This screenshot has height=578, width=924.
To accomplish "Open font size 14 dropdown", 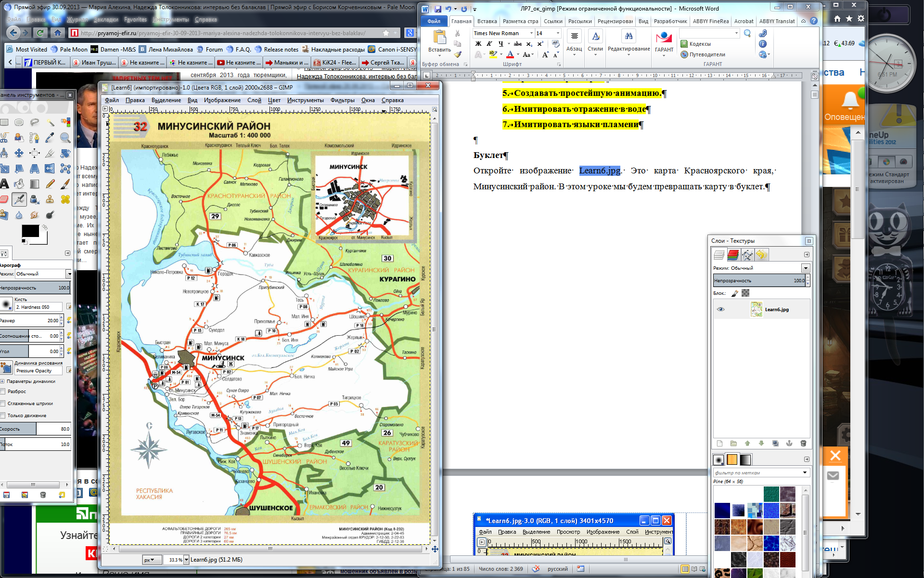I will pyautogui.click(x=558, y=33).
